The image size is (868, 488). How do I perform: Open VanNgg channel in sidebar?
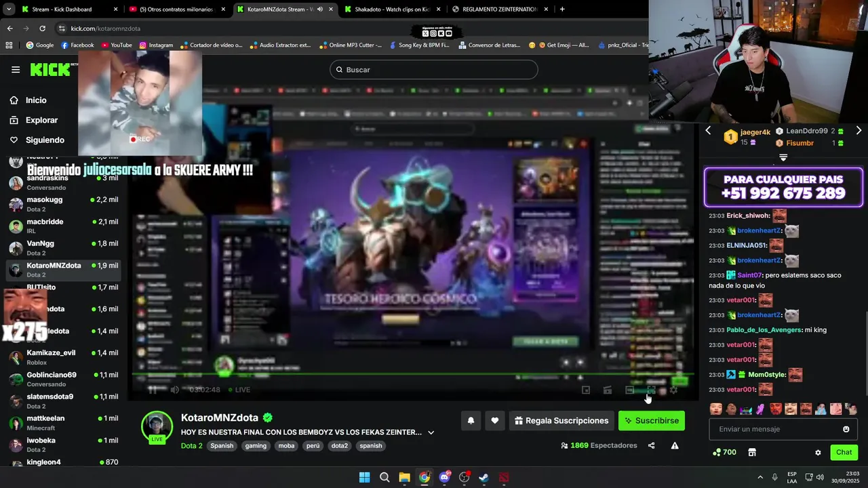tap(64, 247)
